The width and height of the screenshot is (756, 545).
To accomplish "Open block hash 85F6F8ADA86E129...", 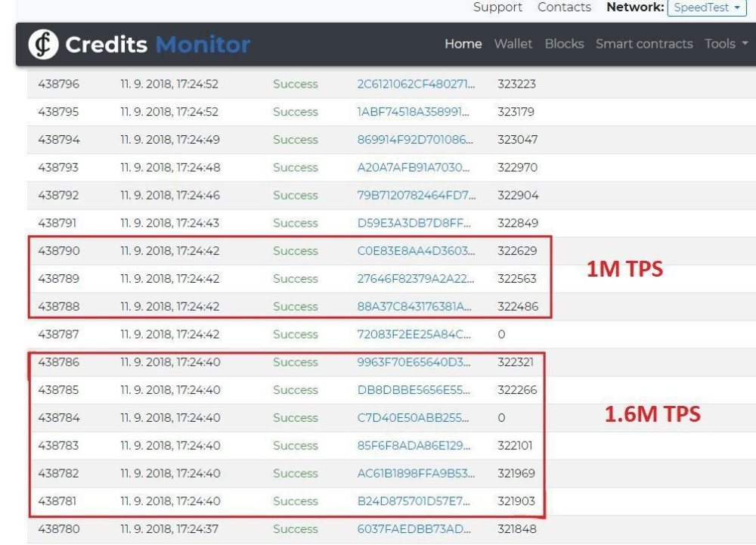I will click(x=414, y=446).
